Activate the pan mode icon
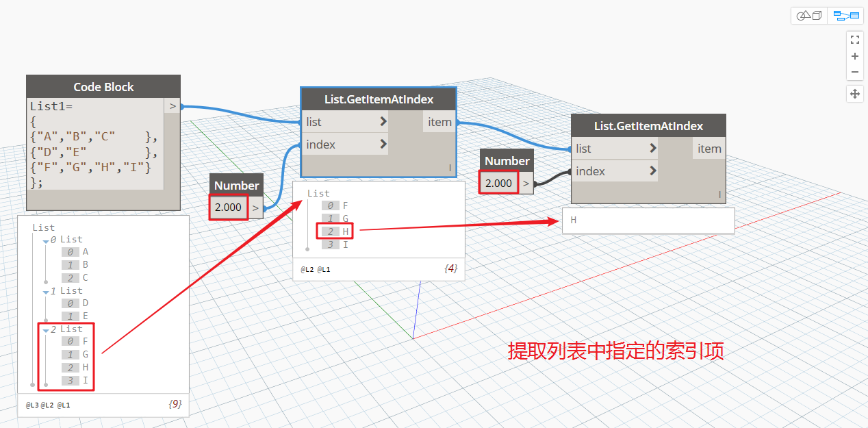 click(x=854, y=94)
